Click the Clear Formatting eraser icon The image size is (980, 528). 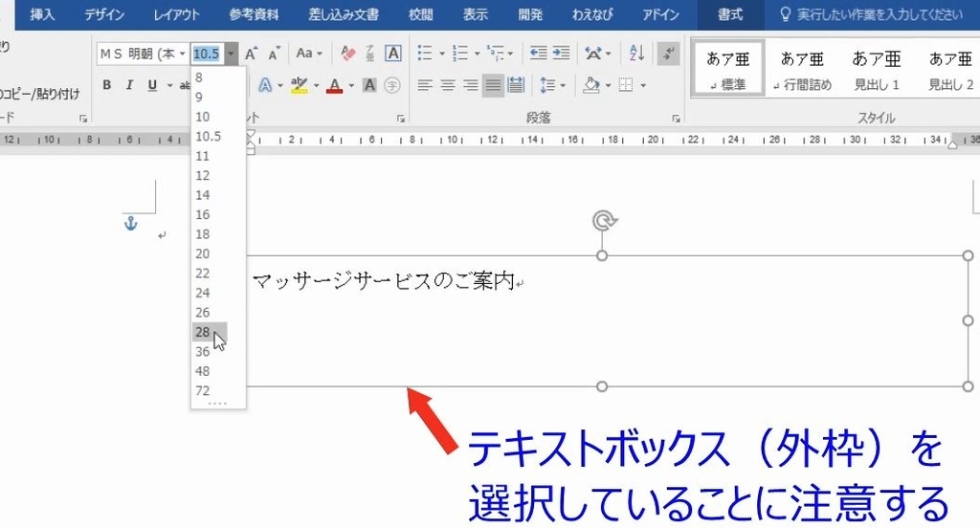[x=348, y=54]
